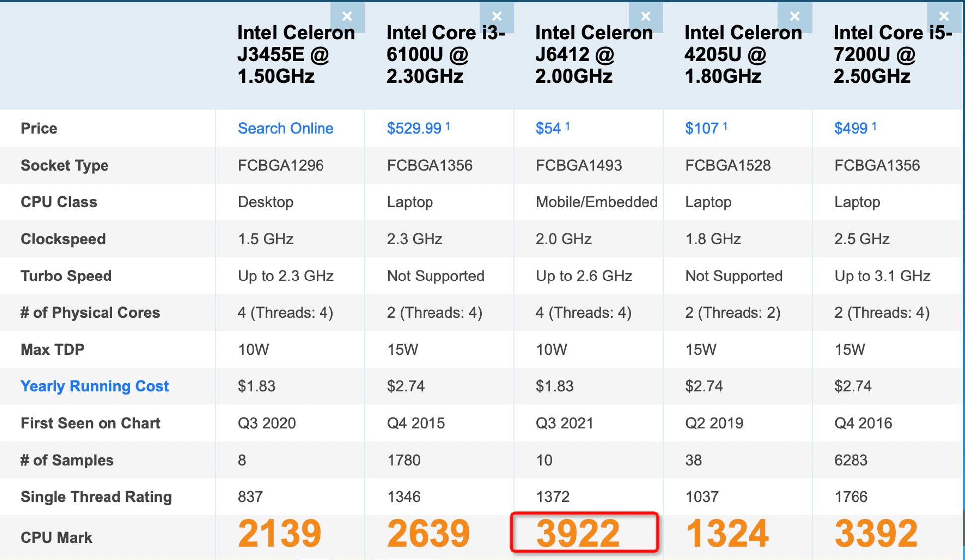Click the highlighted 3922 CPU Mark score
This screenshot has height=560, width=965.
point(578,533)
